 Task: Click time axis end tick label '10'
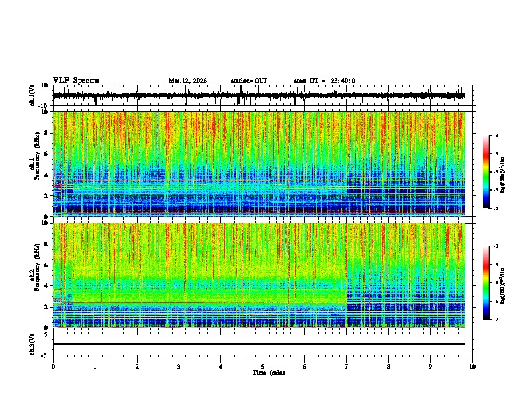[x=472, y=367]
